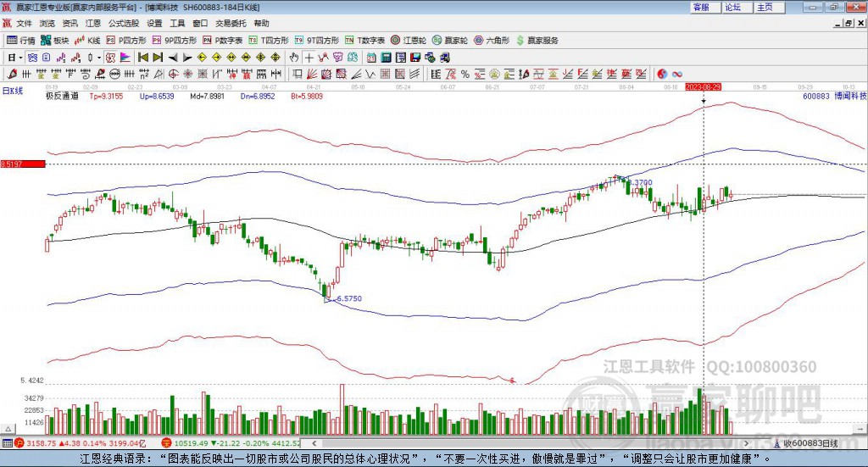868x467 pixels.
Task: Jump to last bar icon
Action: pos(158,58)
